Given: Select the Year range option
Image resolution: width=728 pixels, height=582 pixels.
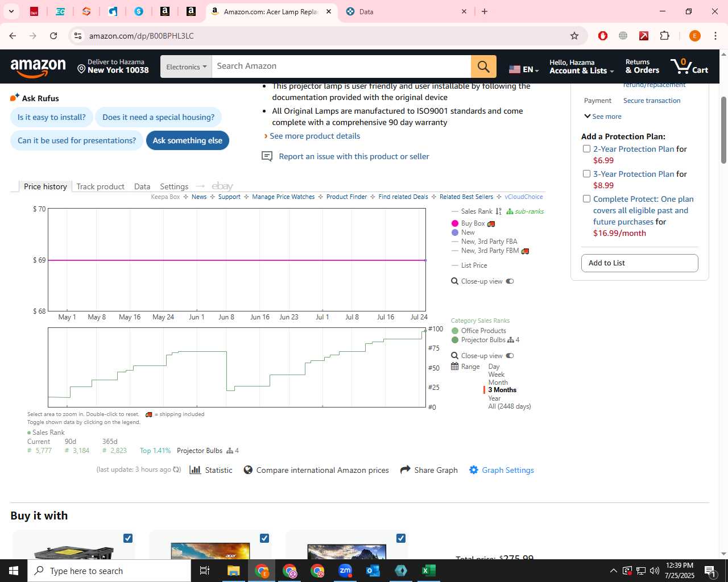Looking at the screenshot, I should pyautogui.click(x=494, y=398).
